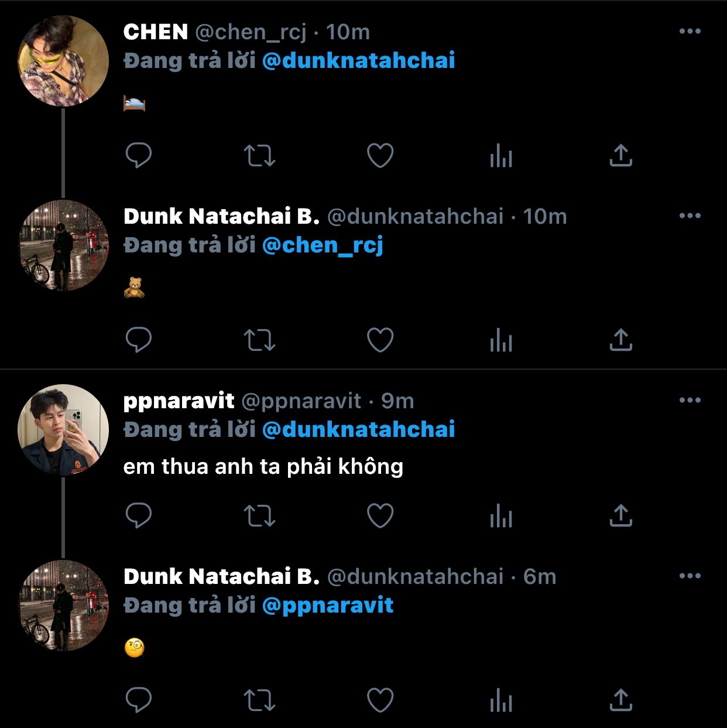
Task: Retweet Dunk's teddy bear emoji tweet
Action: [259, 340]
